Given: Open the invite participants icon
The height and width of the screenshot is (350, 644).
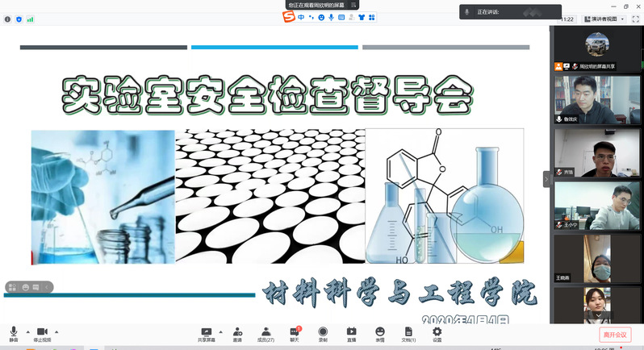Looking at the screenshot, I should (x=237, y=332).
